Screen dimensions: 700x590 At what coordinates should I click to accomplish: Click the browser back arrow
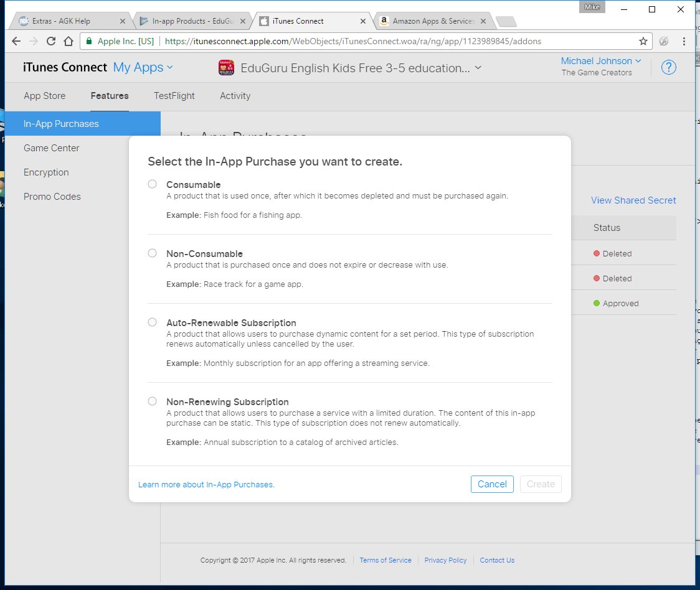[x=16, y=41]
